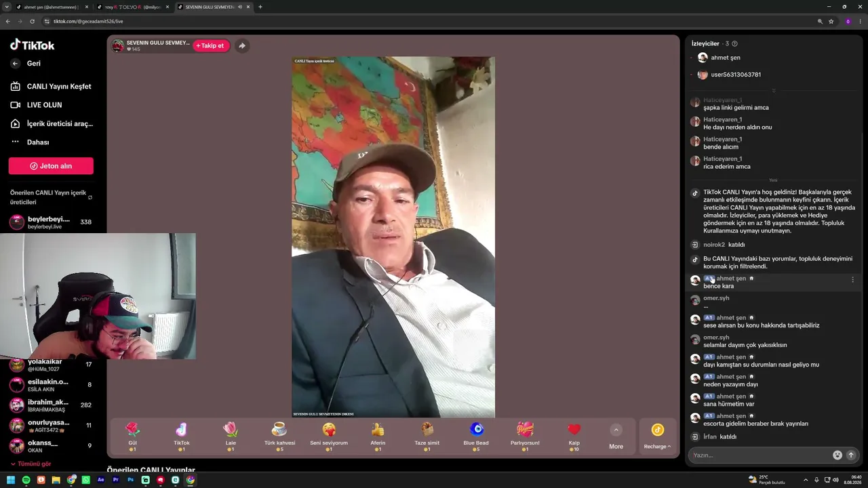Send Seni seviyorum gift
The height and width of the screenshot is (488, 868).
[329, 435]
